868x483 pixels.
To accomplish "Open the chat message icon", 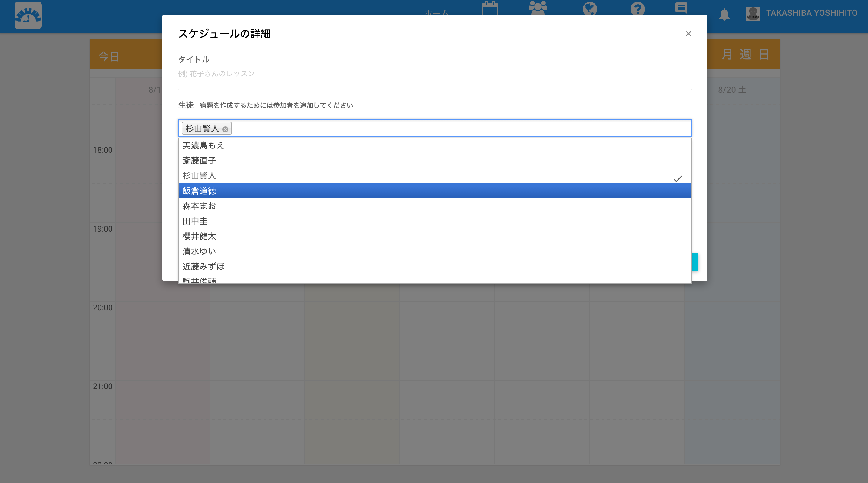I will (x=681, y=8).
